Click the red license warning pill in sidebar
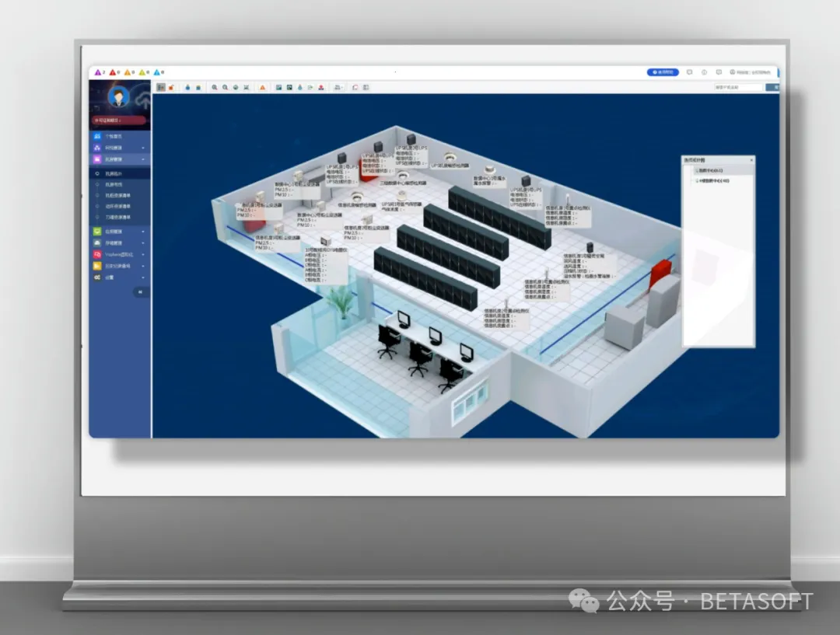The image size is (840, 635). tap(119, 120)
